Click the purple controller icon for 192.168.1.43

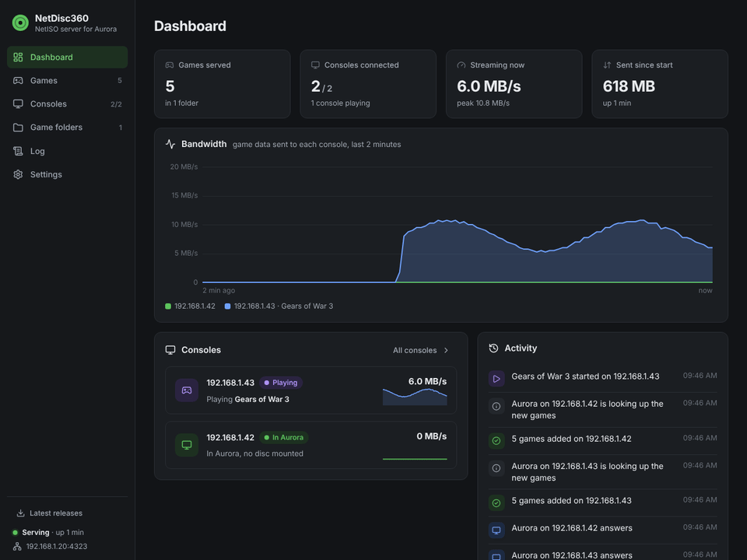[x=187, y=390]
